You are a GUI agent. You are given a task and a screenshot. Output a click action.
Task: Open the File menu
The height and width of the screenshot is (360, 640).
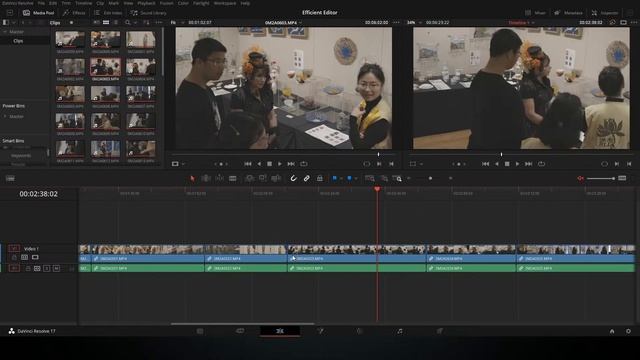click(41, 3)
